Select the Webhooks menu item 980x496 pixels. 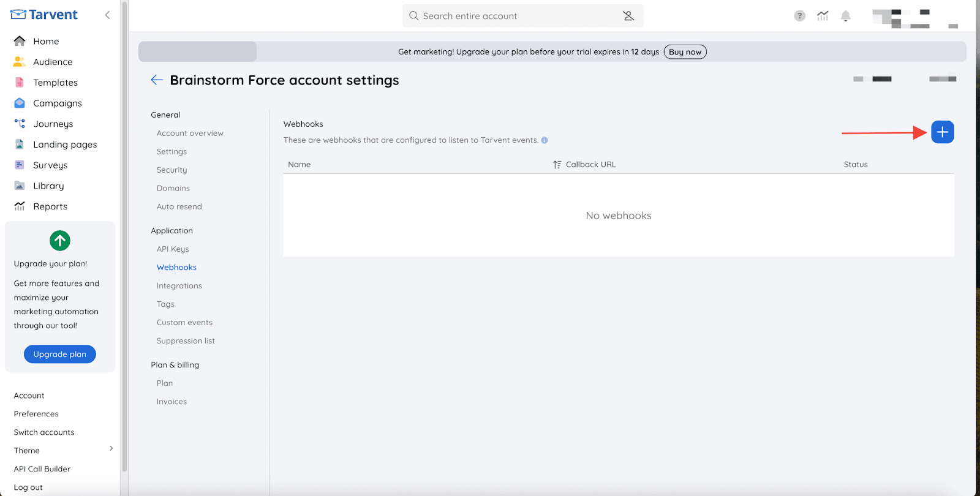(x=176, y=268)
